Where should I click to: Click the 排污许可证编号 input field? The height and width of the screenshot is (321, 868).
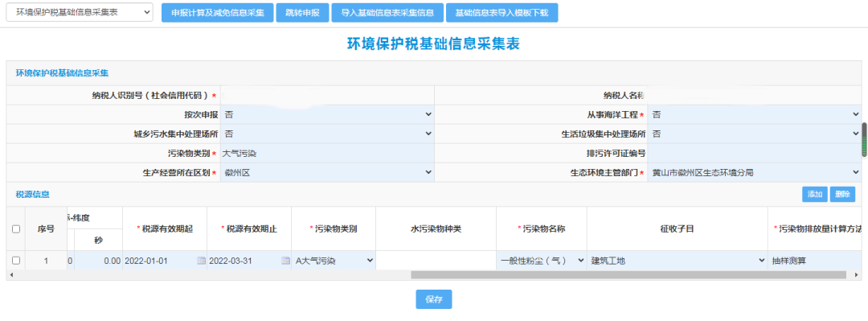point(755,153)
